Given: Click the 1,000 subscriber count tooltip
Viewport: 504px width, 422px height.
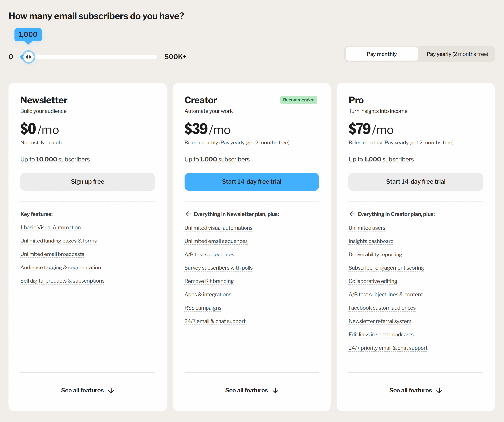Looking at the screenshot, I should 28,35.
